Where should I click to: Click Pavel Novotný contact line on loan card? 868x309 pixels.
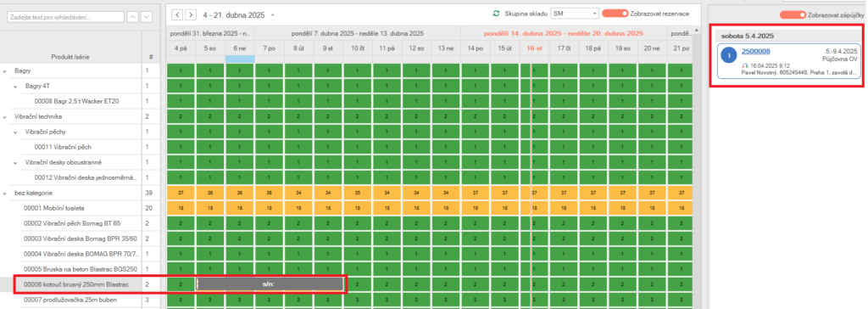pos(798,72)
